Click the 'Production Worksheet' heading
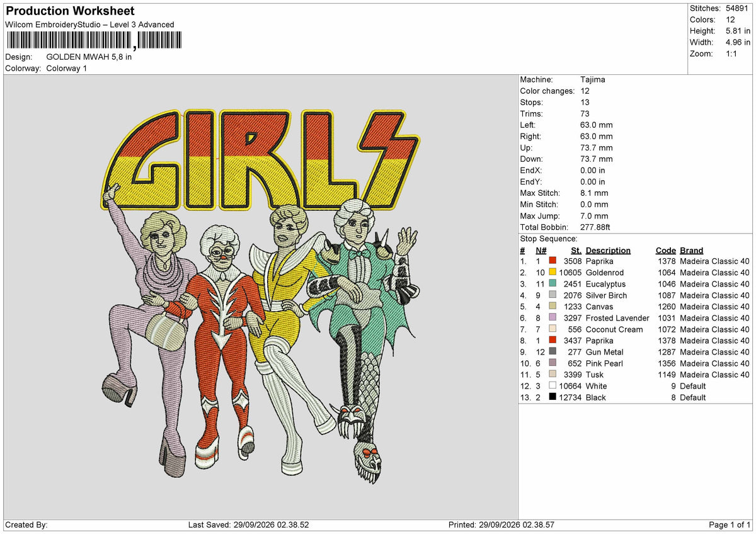This screenshot has width=756, height=534. pyautogui.click(x=70, y=11)
